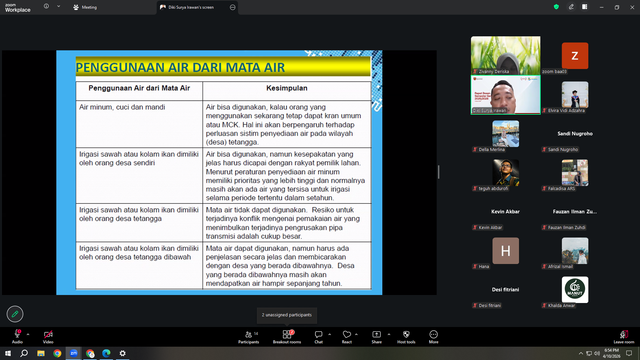
Task: Expand the share options arrow
Action: coord(389,334)
